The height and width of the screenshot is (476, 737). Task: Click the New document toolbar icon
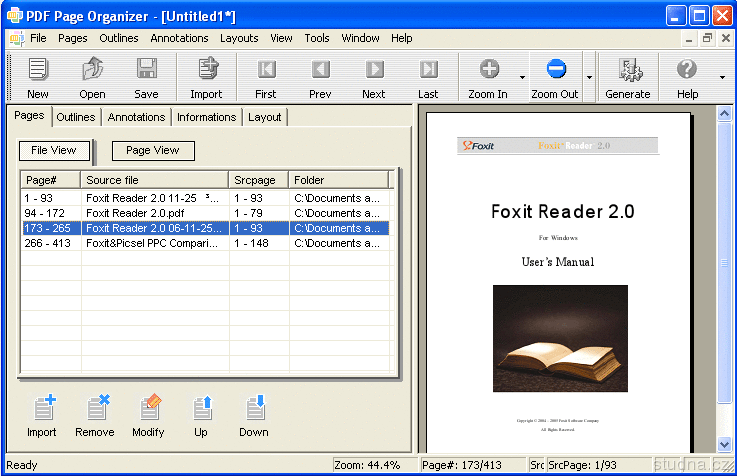(x=38, y=77)
